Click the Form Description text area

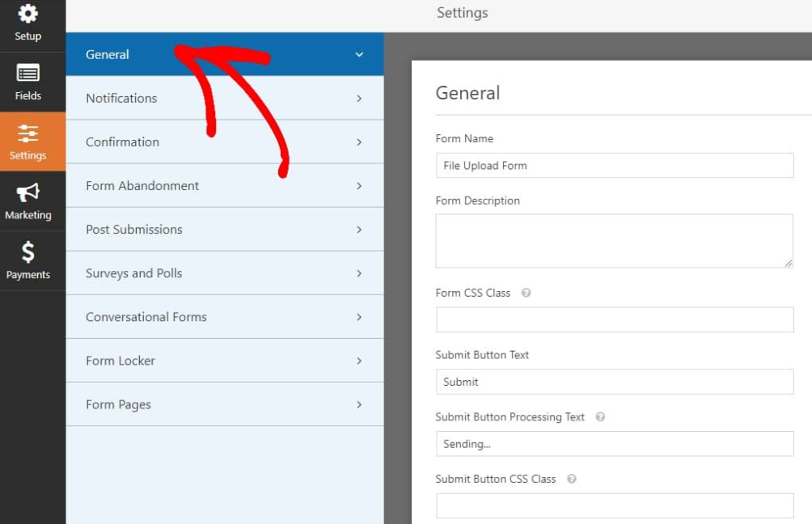tap(615, 241)
